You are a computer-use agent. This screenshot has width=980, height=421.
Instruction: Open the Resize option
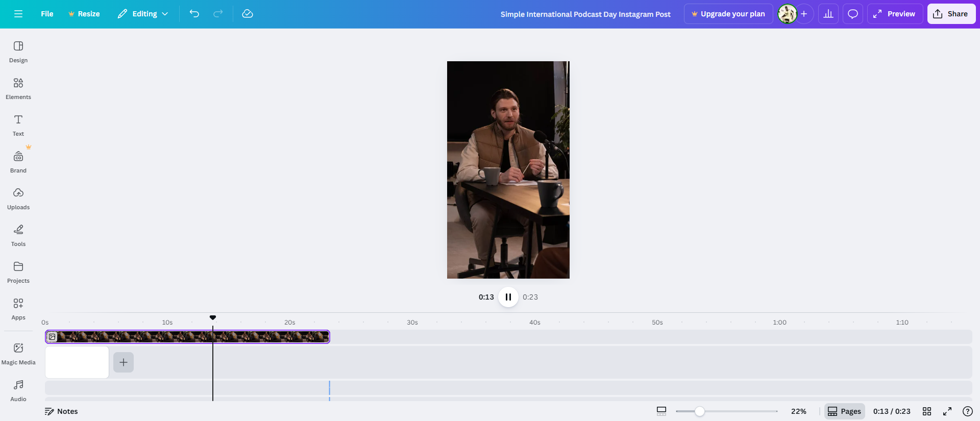(84, 14)
